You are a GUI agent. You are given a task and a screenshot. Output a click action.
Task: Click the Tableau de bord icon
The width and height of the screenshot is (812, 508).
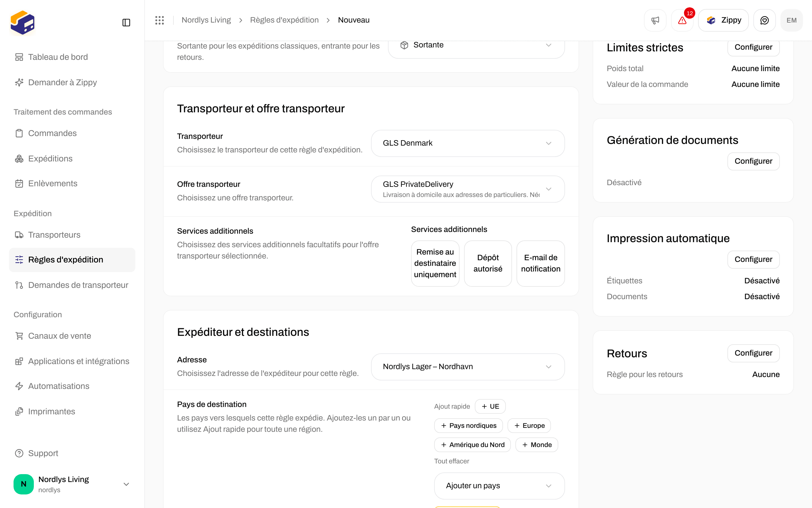point(19,57)
